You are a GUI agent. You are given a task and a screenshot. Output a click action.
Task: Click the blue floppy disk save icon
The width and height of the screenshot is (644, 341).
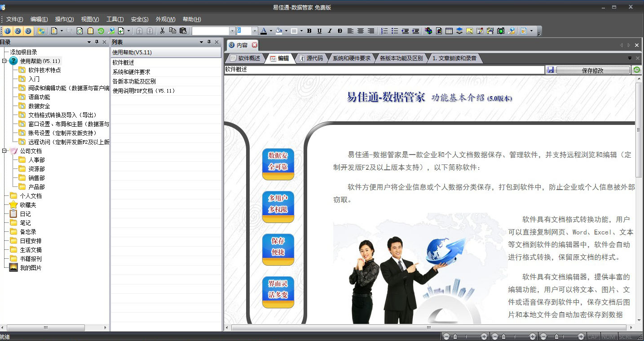point(550,70)
